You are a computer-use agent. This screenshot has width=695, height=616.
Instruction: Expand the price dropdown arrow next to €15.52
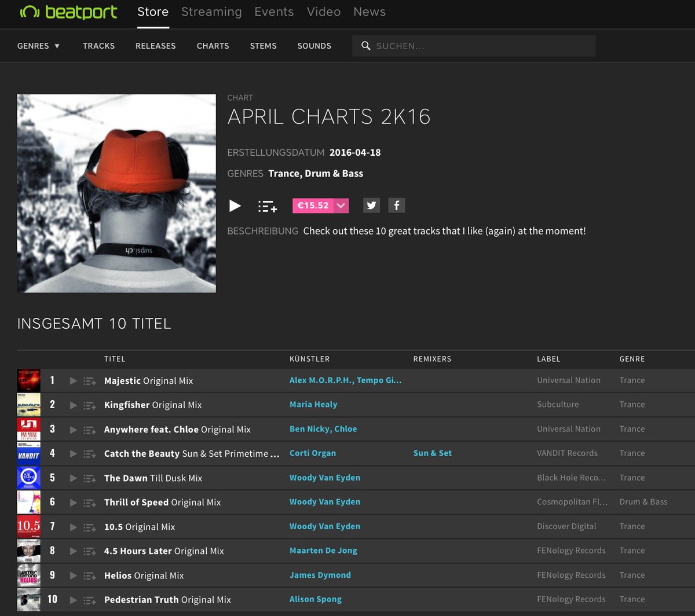(x=341, y=206)
